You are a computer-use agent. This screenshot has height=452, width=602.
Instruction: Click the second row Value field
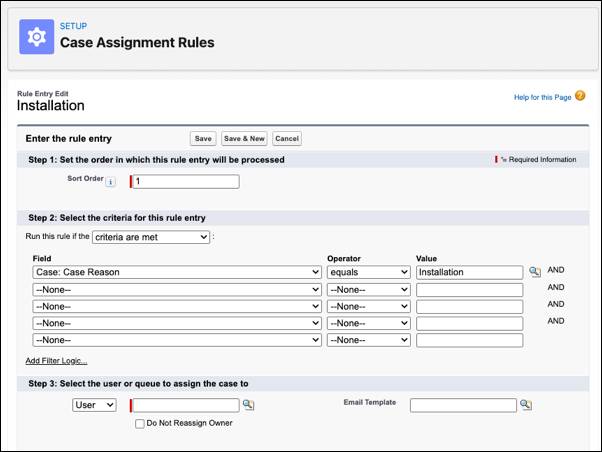(470, 290)
